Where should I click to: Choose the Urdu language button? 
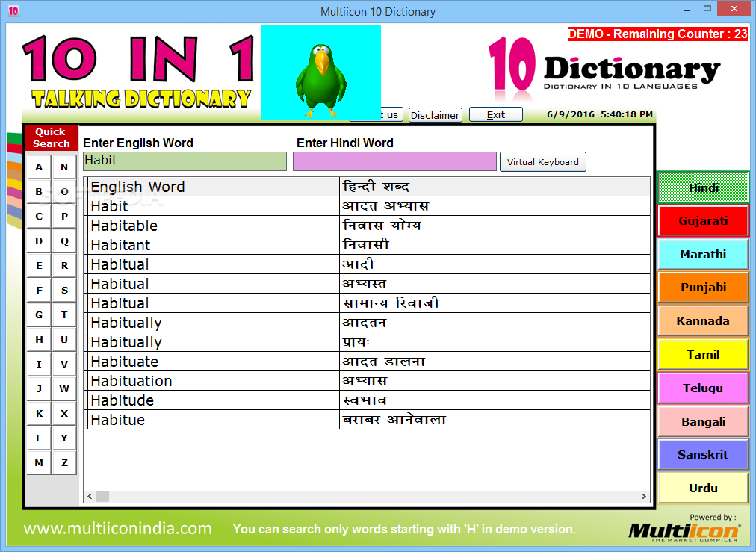(703, 488)
